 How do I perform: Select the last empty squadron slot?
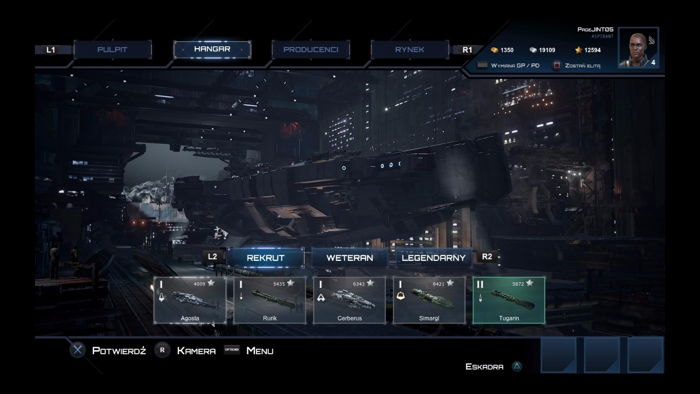click(x=646, y=355)
